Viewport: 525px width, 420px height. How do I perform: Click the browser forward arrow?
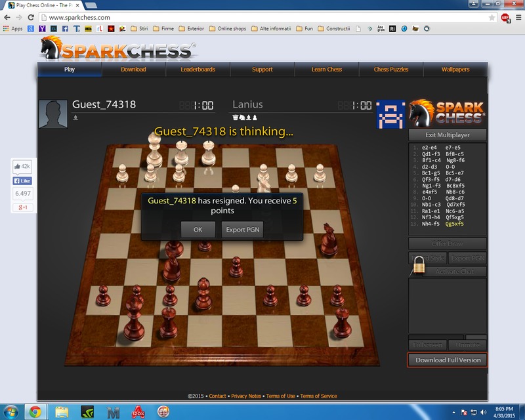click(x=19, y=18)
